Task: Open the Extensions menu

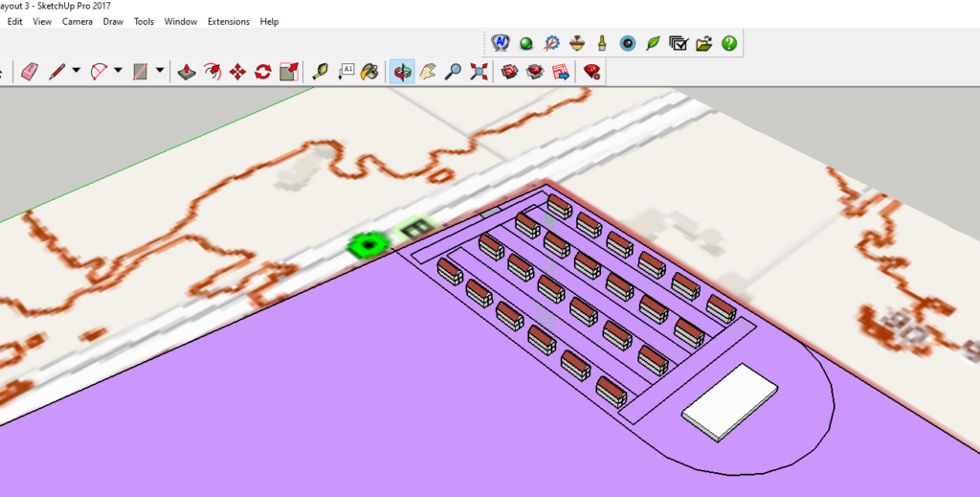Action: tap(228, 21)
